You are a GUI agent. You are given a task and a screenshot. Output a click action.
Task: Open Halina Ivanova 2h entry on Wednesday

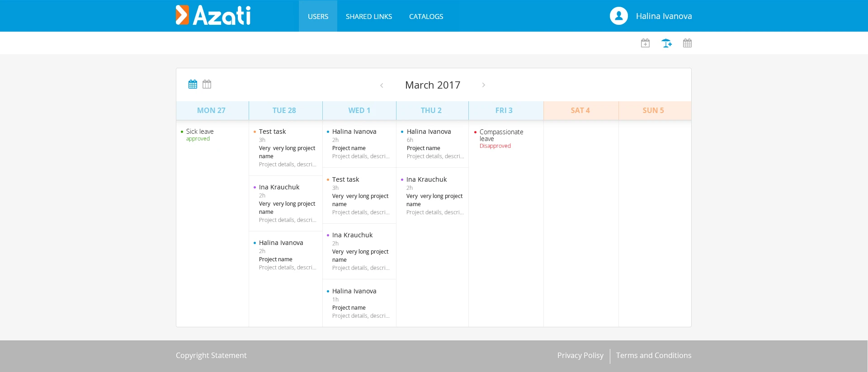359,144
